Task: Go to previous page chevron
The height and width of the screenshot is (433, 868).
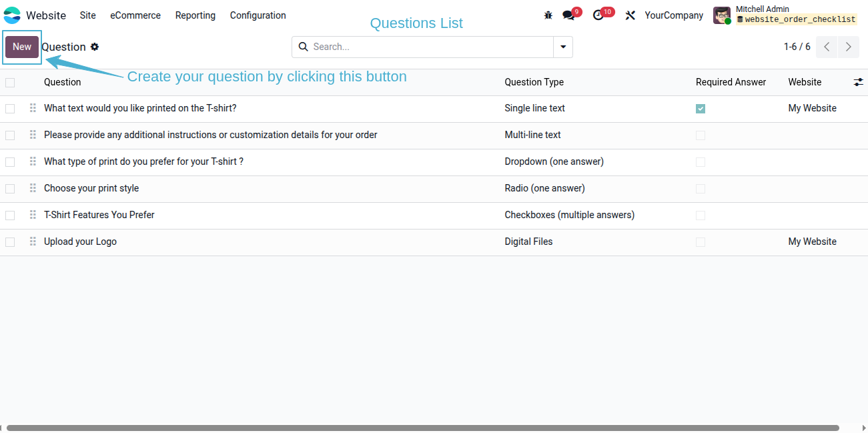Action: (827, 47)
